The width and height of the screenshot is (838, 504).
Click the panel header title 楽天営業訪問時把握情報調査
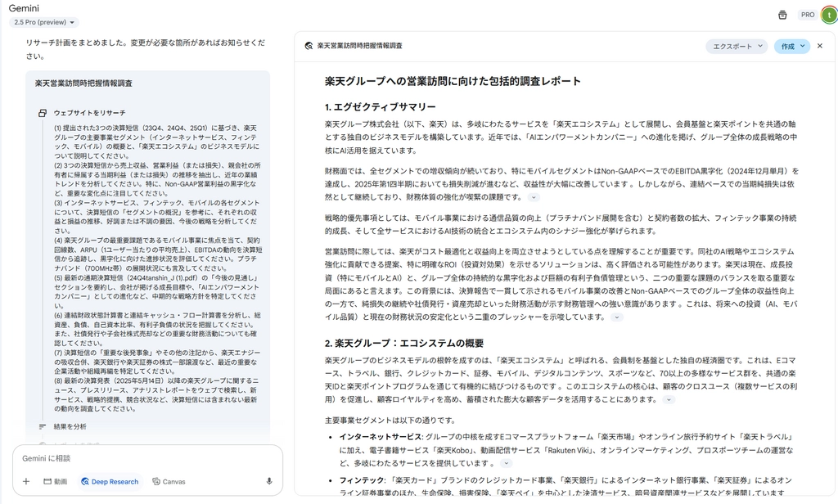(360, 46)
